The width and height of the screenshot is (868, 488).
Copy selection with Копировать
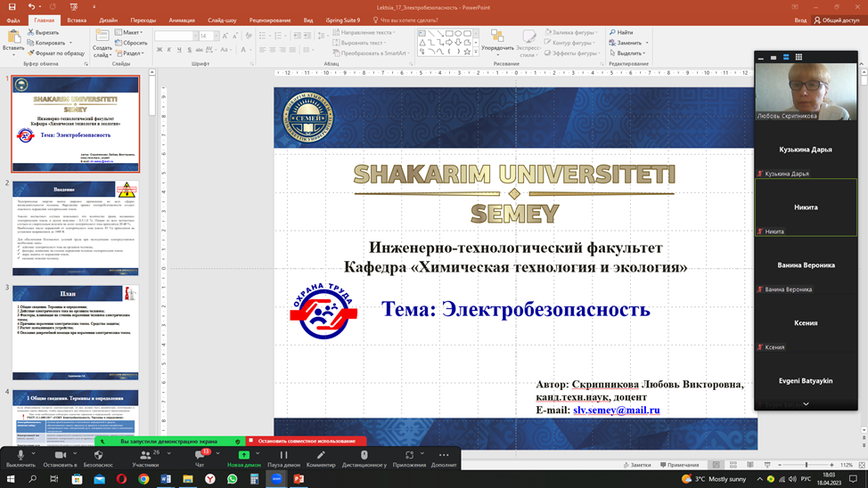46,43
